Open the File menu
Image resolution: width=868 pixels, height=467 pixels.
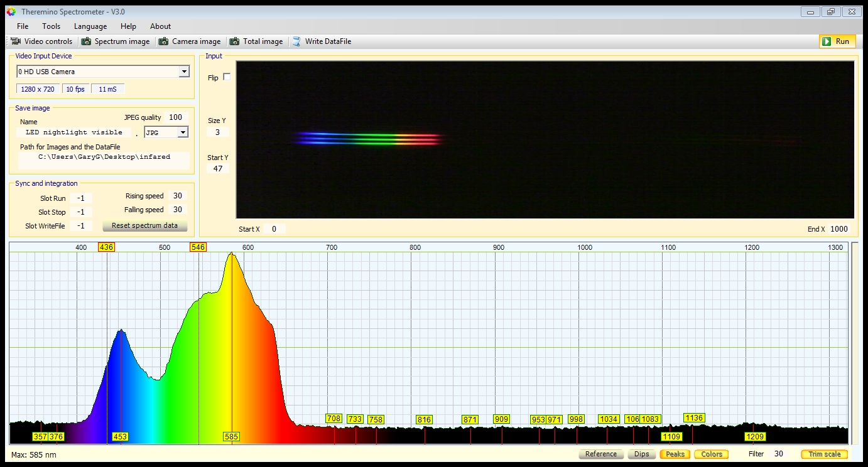pos(23,26)
